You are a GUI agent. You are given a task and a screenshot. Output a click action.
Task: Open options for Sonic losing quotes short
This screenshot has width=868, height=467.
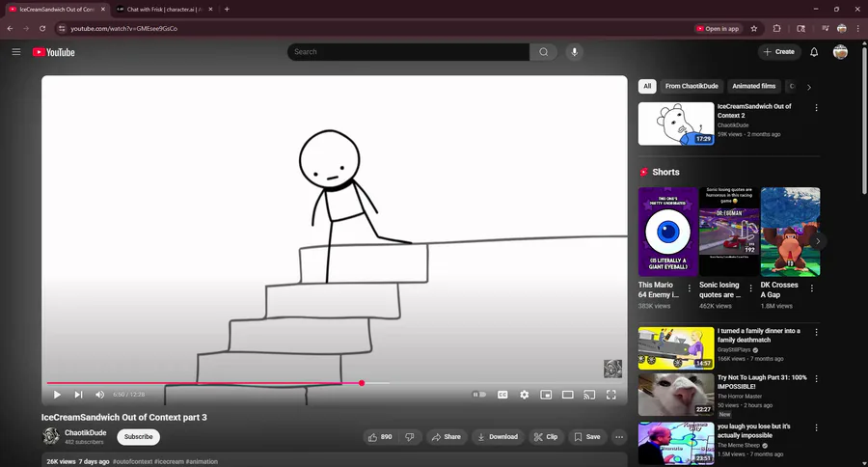750,288
